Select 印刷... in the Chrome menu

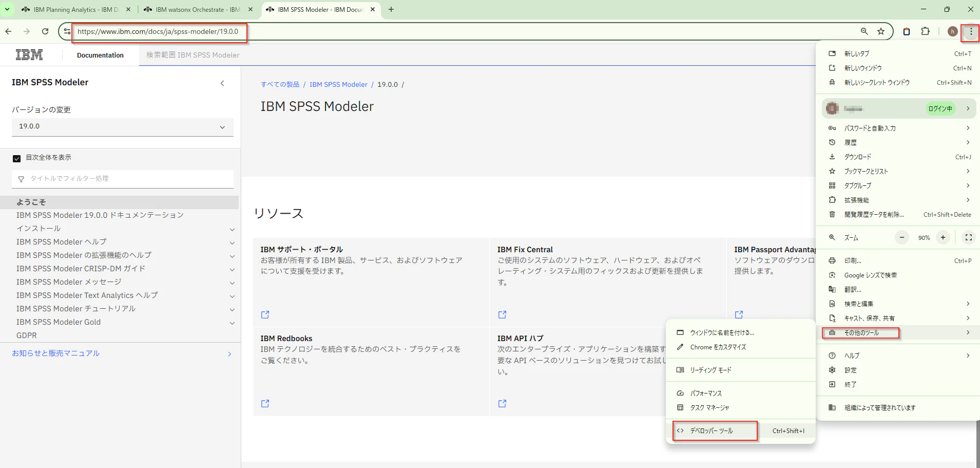[x=898, y=260]
